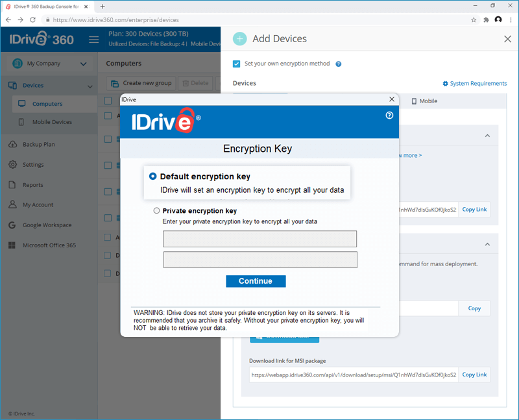Click the help icon in IDrive dialog header
The image size is (519, 420).
coord(389,116)
